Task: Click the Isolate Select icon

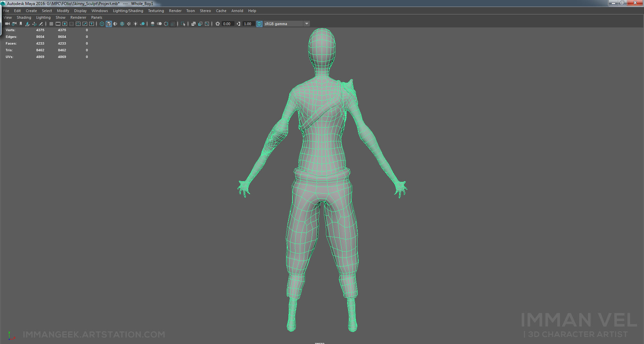Action: tap(183, 24)
